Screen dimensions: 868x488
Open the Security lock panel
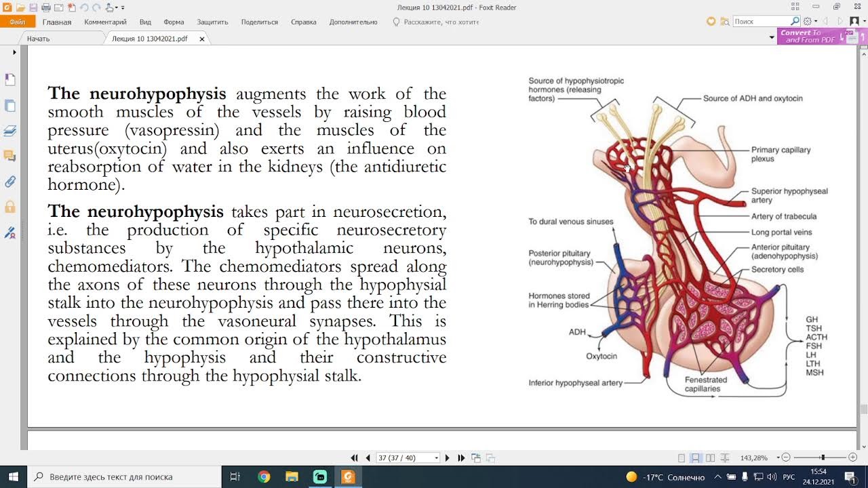point(9,207)
